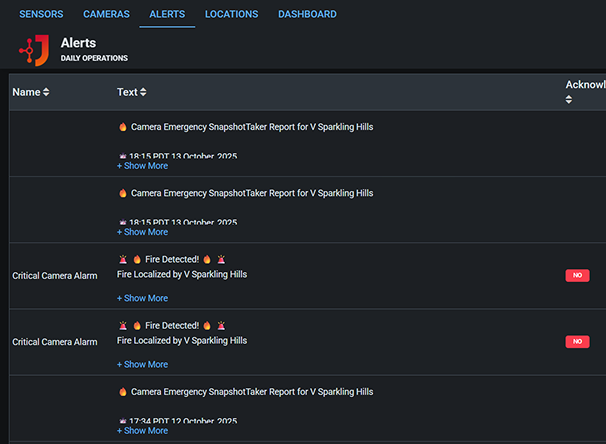
Task: Open the Sensors tab
Action: (x=41, y=14)
